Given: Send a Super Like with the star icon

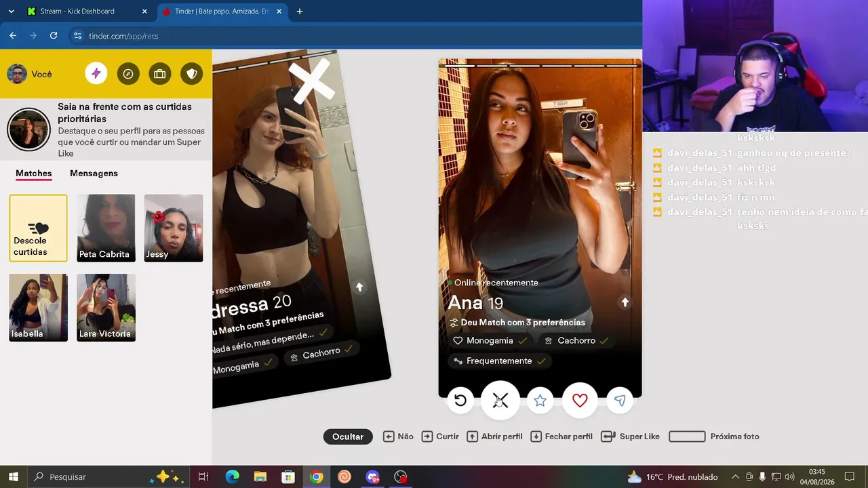Looking at the screenshot, I should click(540, 401).
